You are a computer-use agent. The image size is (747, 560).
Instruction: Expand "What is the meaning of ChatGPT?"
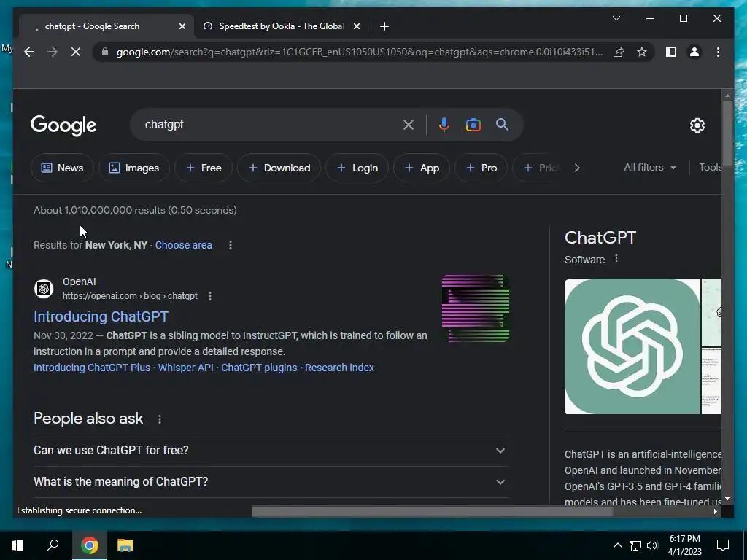tap(271, 482)
